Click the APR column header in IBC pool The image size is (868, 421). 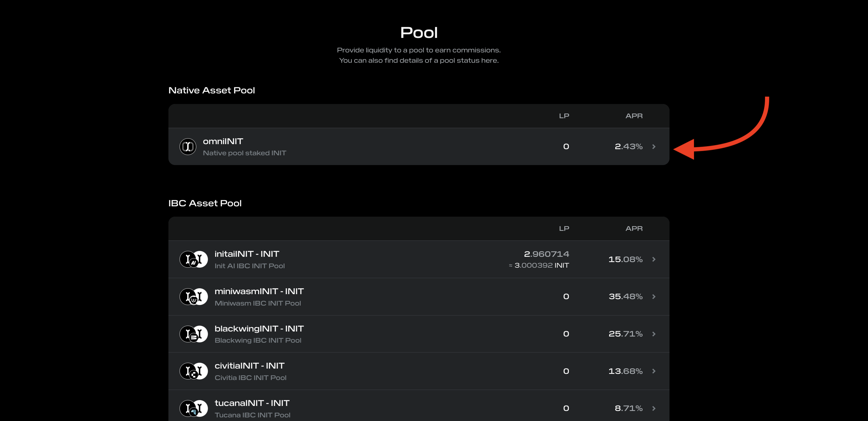(x=634, y=229)
